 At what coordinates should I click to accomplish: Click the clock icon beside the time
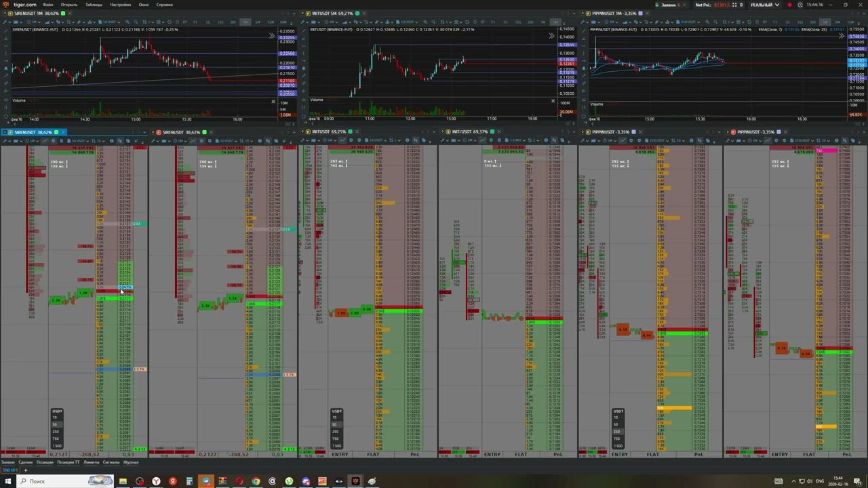(x=801, y=5)
